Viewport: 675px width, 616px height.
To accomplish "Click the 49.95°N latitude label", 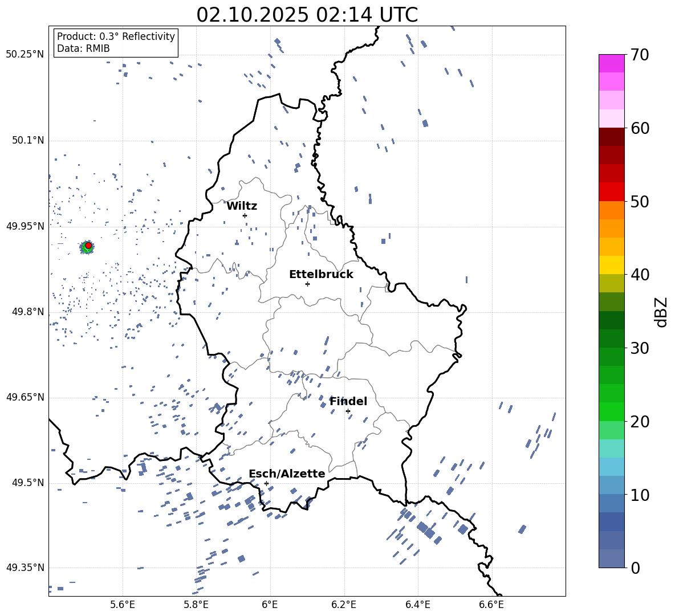I will click(x=25, y=226).
